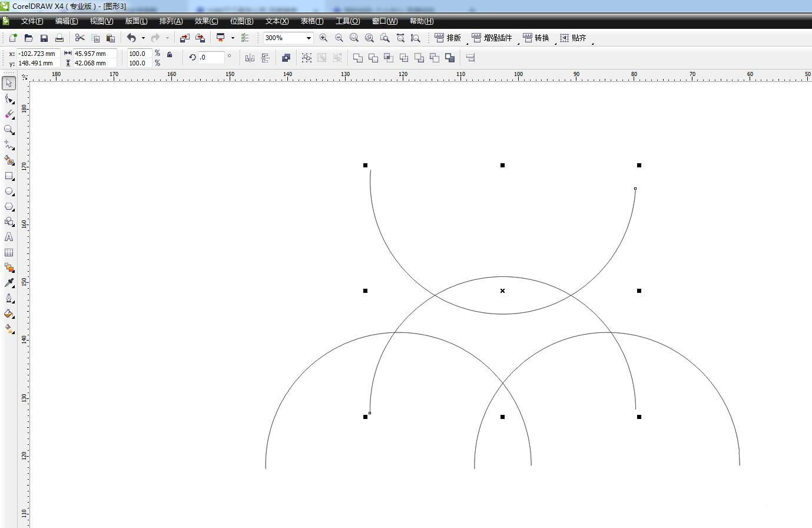This screenshot has width=812, height=528.
Task: Click the 转换 button
Action: [x=536, y=38]
